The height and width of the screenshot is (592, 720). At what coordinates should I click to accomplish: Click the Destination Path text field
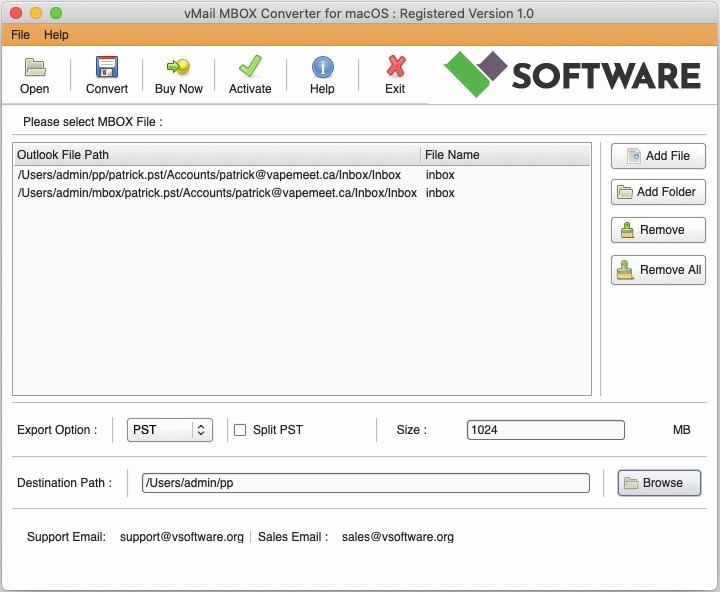point(365,483)
